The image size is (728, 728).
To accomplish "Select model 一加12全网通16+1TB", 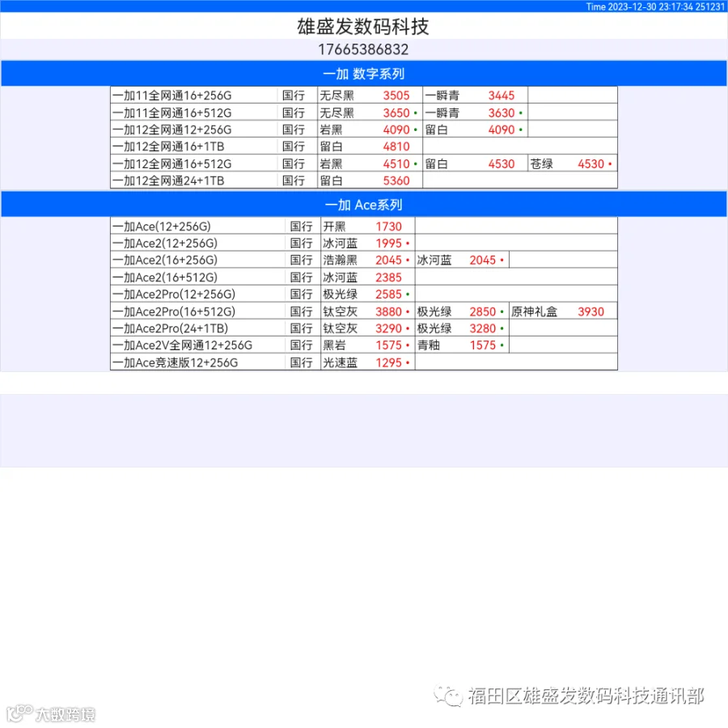I will tap(168, 146).
